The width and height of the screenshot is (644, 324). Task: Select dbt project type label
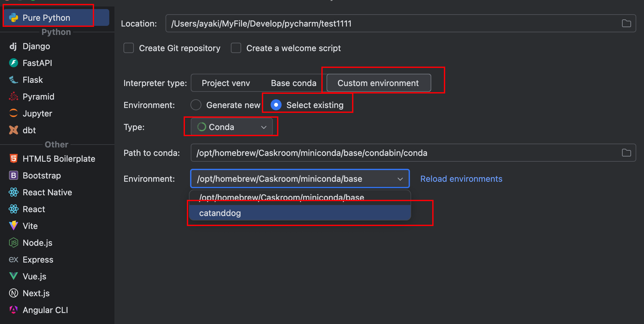tap(29, 130)
